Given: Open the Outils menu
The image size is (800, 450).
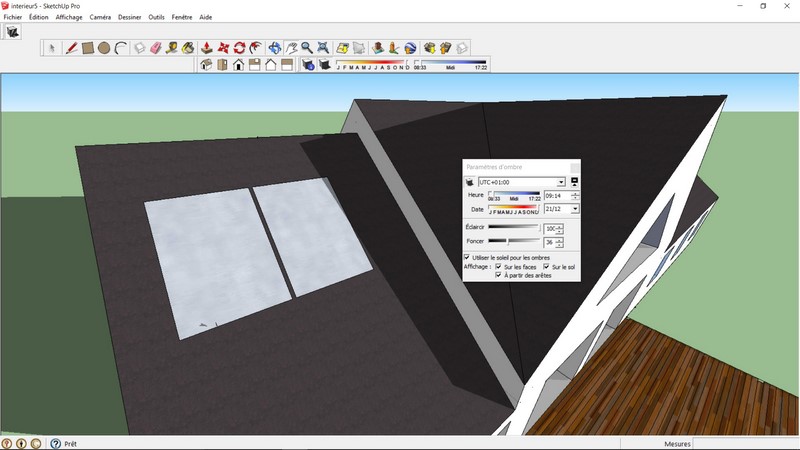Looking at the screenshot, I should coord(156,17).
